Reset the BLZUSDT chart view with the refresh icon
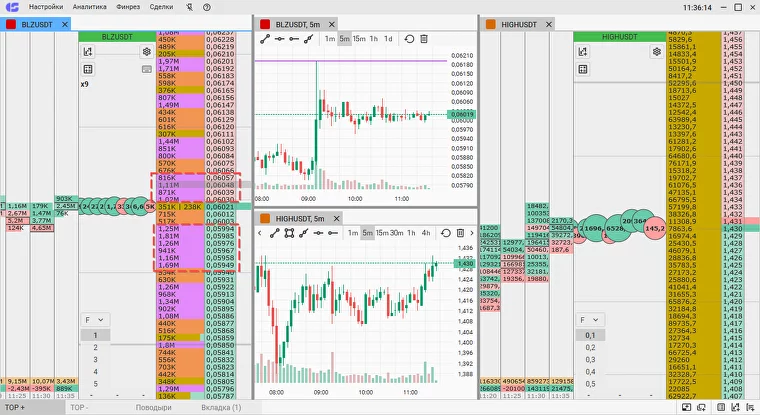This screenshot has height=415, width=760. click(x=409, y=39)
